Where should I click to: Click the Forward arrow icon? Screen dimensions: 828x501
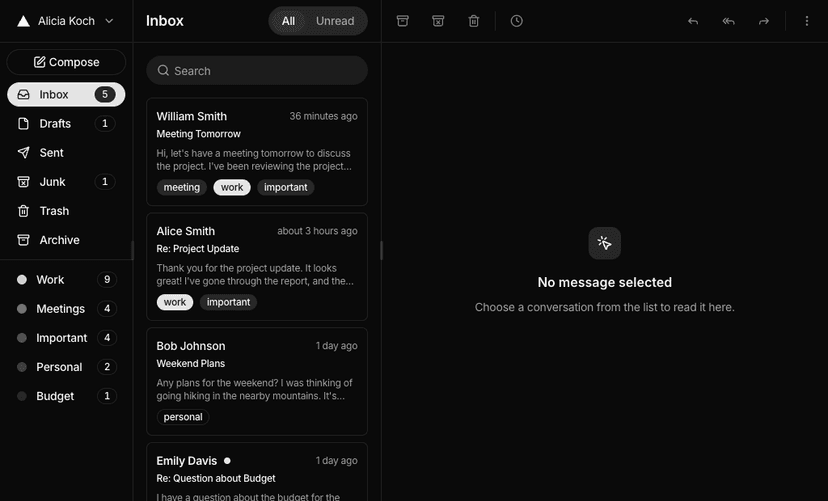click(764, 21)
